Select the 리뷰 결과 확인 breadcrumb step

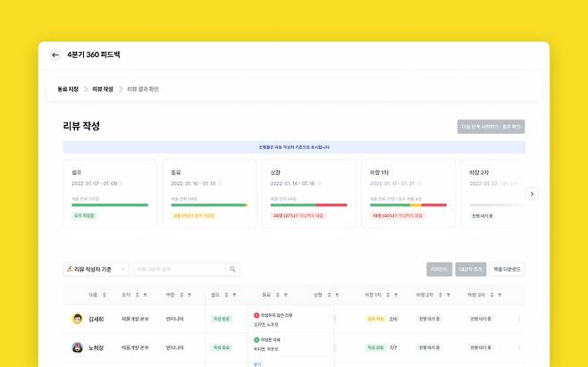[x=143, y=89]
